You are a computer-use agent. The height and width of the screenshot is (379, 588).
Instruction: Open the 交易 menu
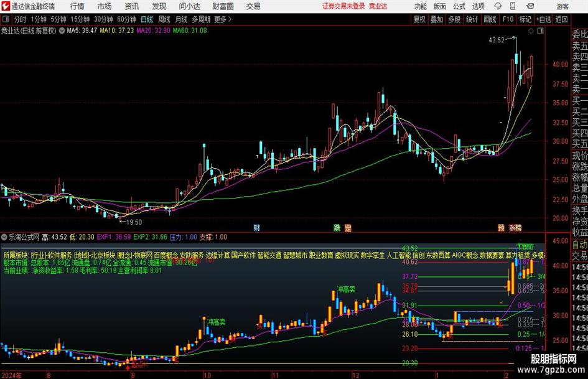(x=253, y=6)
